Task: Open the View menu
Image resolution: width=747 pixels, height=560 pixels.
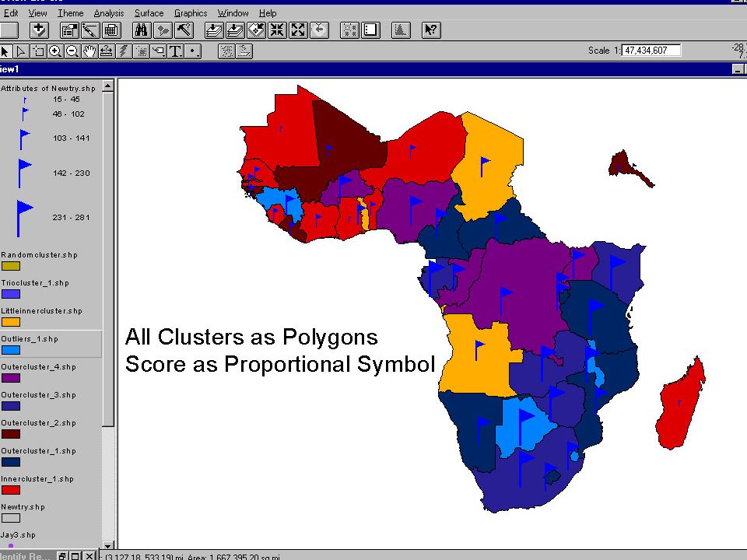Action: [37, 13]
